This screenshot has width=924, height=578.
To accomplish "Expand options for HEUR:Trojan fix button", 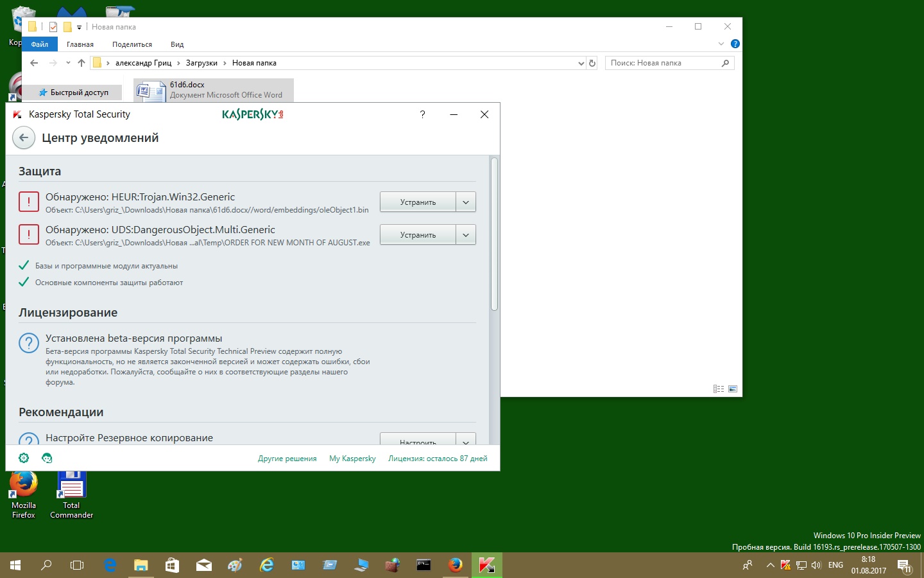I will click(466, 202).
